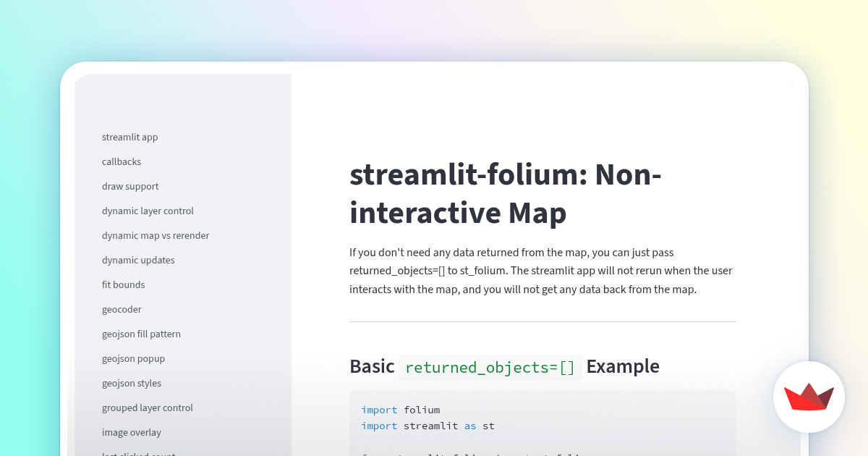Open the geocoder page
The image size is (868, 456).
click(x=122, y=309)
